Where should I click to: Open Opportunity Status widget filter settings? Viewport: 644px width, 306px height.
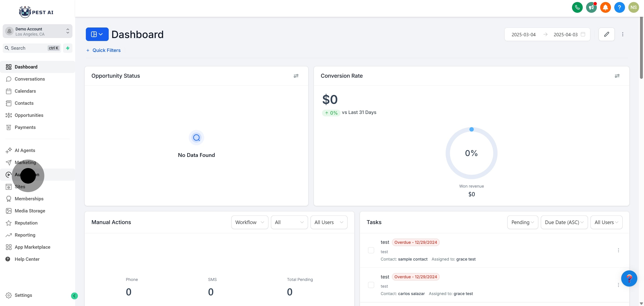pos(296,76)
